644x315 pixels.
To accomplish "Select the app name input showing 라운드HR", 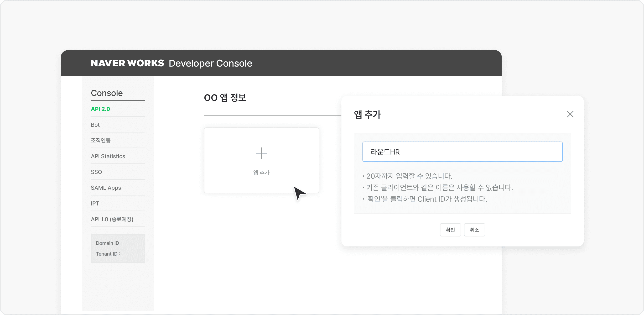I will pos(462,152).
